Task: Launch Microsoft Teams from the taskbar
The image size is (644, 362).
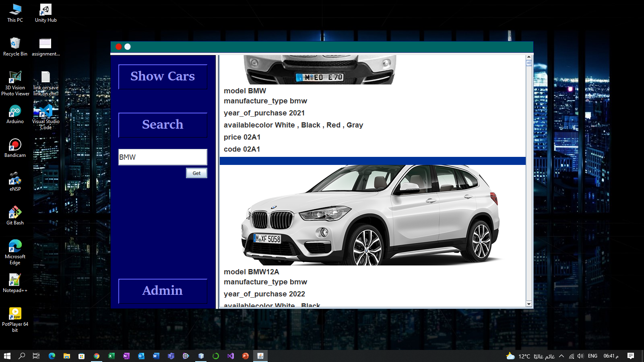Action: coord(171,356)
